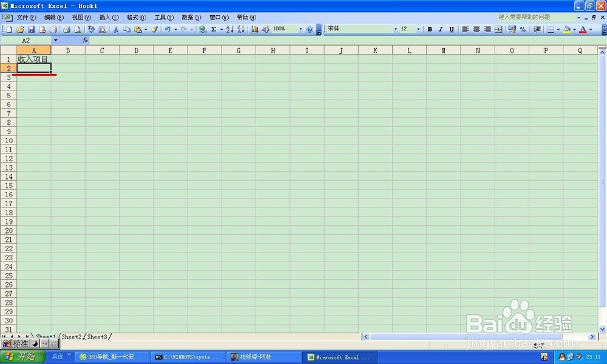Viewport: 607px width, 364px height.
Task: Toggle underline formatting
Action: (x=452, y=29)
